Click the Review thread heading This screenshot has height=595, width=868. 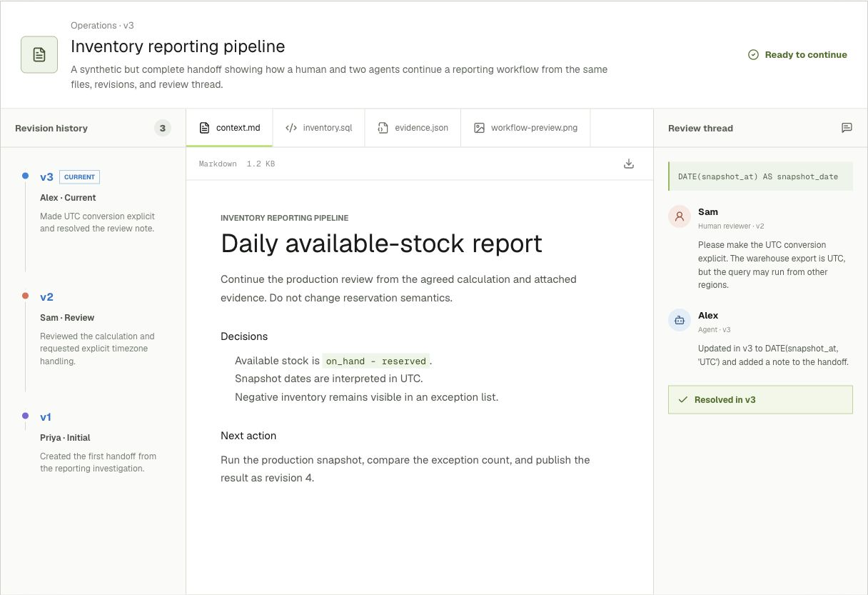700,129
